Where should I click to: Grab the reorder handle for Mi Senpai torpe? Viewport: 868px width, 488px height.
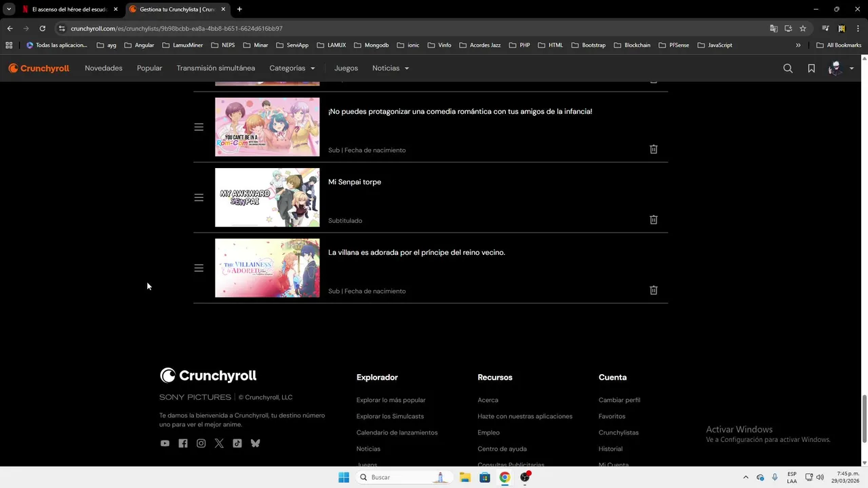(199, 198)
